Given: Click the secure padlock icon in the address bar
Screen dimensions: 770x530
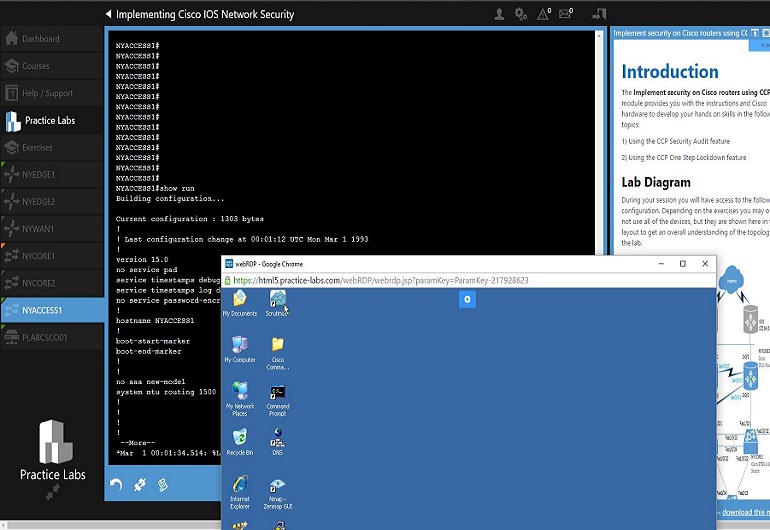Looking at the screenshot, I should pyautogui.click(x=227, y=280).
